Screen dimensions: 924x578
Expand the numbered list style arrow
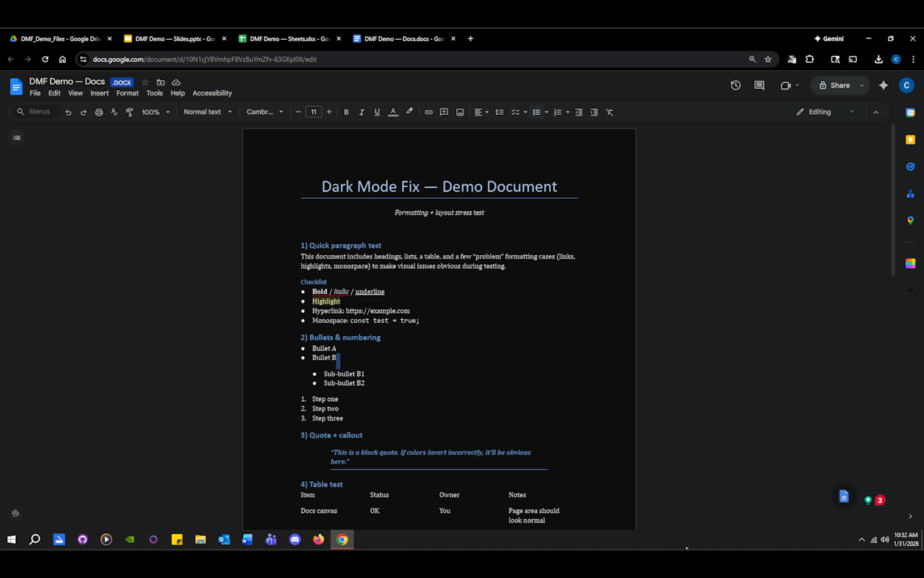coord(567,112)
